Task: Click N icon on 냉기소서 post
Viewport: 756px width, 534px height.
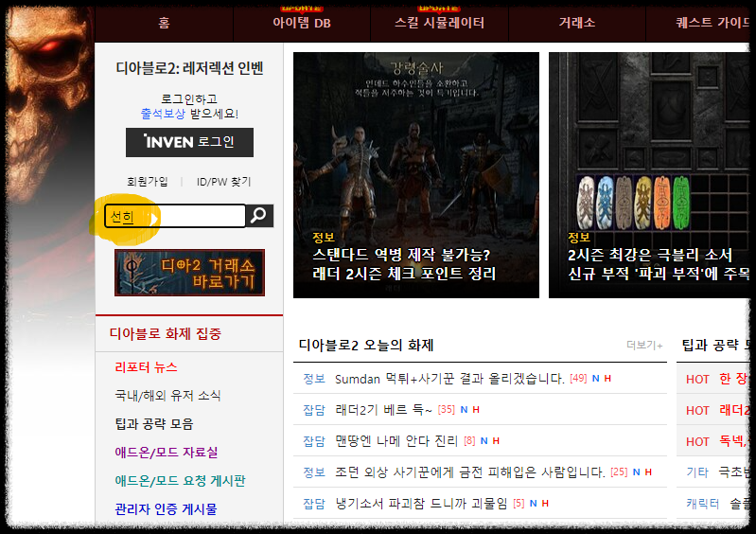Action: tap(534, 503)
